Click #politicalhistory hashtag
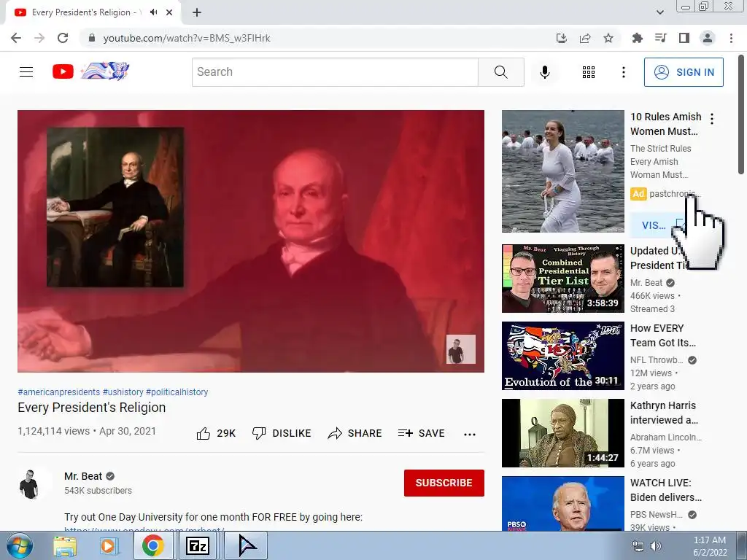 pos(177,392)
